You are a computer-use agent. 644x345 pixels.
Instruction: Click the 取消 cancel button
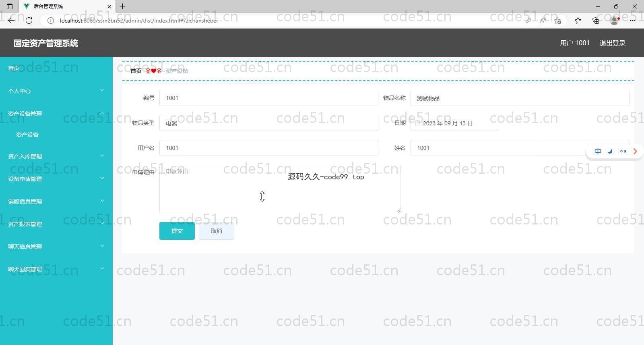tap(217, 231)
